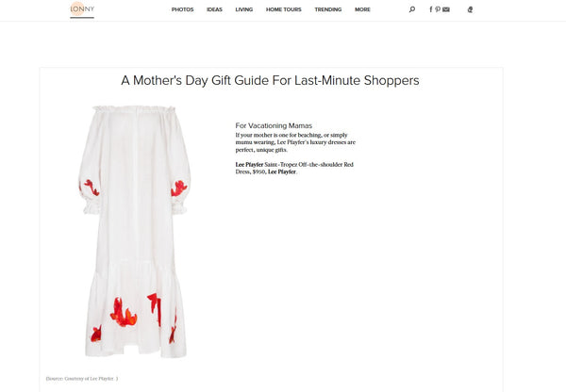Screen dimensions: 566x392
Task: Click the Mother's Day Gift Guide headline
Action: 270,81
